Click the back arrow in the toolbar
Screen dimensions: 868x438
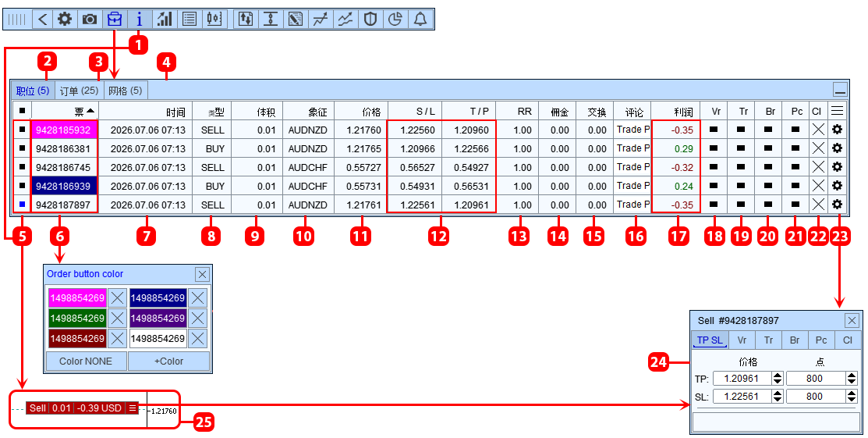(x=43, y=20)
